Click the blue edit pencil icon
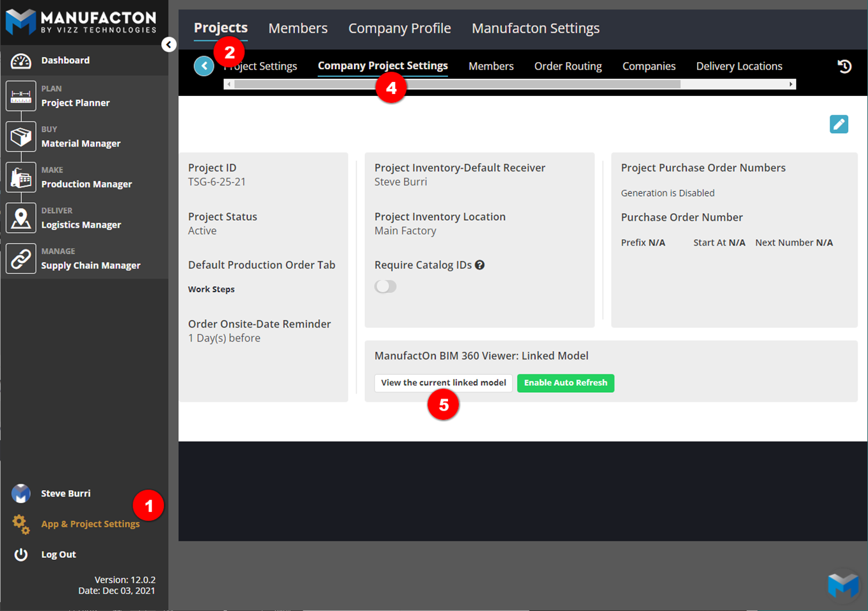868x611 pixels. pyautogui.click(x=839, y=124)
